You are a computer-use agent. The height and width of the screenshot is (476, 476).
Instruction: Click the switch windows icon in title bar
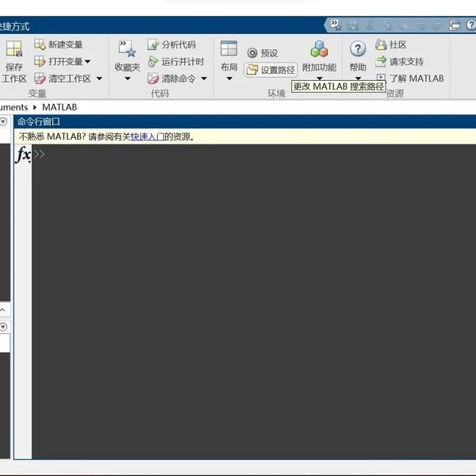tap(455, 25)
